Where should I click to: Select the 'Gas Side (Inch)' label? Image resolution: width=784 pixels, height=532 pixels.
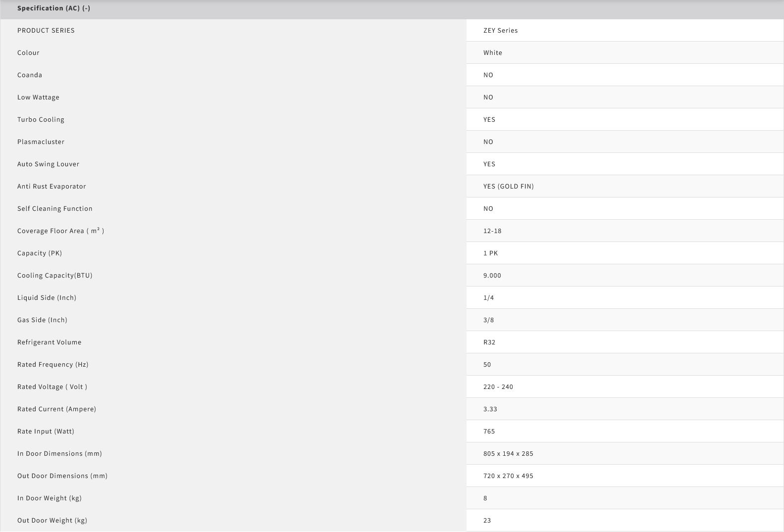point(42,320)
